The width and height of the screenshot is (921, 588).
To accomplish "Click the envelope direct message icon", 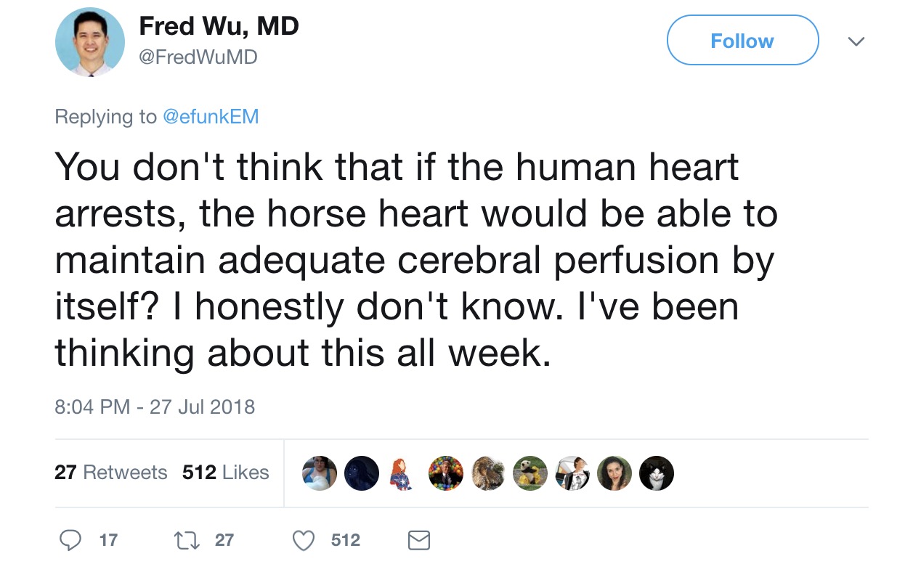I will (419, 540).
